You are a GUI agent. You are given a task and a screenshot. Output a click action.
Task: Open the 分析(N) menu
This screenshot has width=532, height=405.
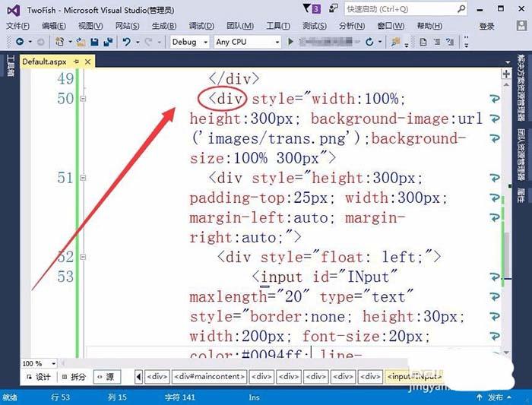[351, 26]
